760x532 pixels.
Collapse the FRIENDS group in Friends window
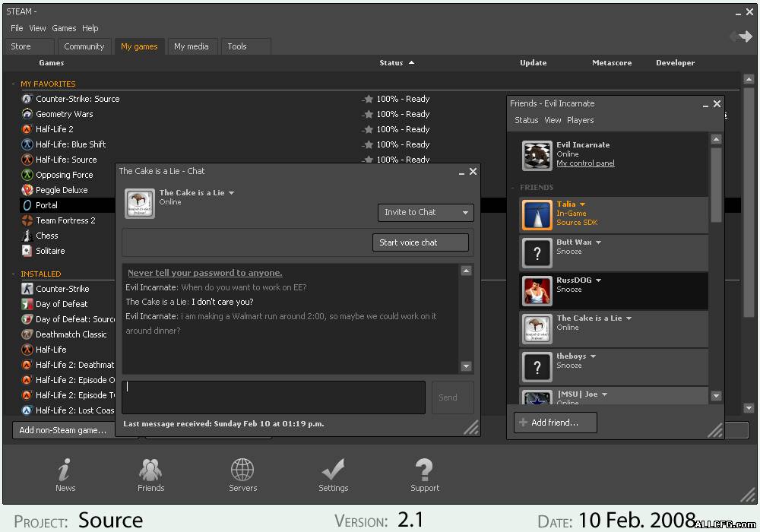[x=513, y=188]
